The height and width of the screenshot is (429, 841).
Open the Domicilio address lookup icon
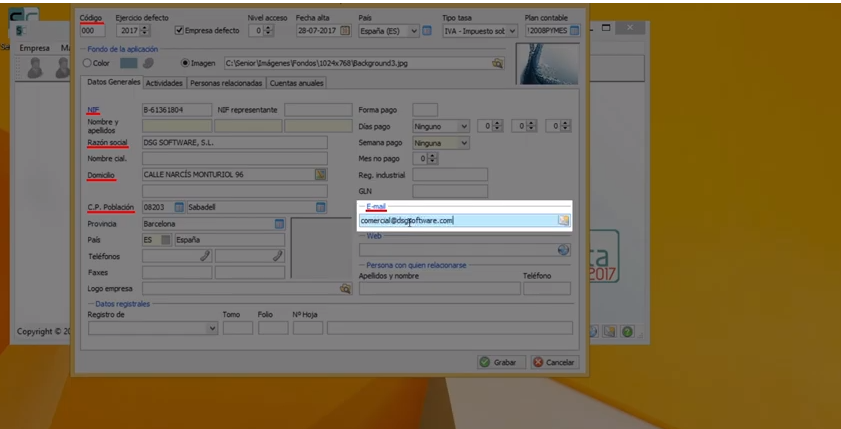(321, 175)
